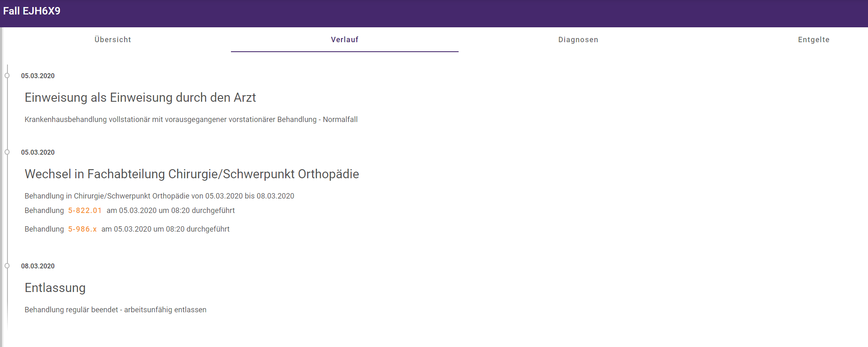Image resolution: width=868 pixels, height=347 pixels.
Task: Click the Behandlung label before code 5-986.x
Action: coord(44,229)
